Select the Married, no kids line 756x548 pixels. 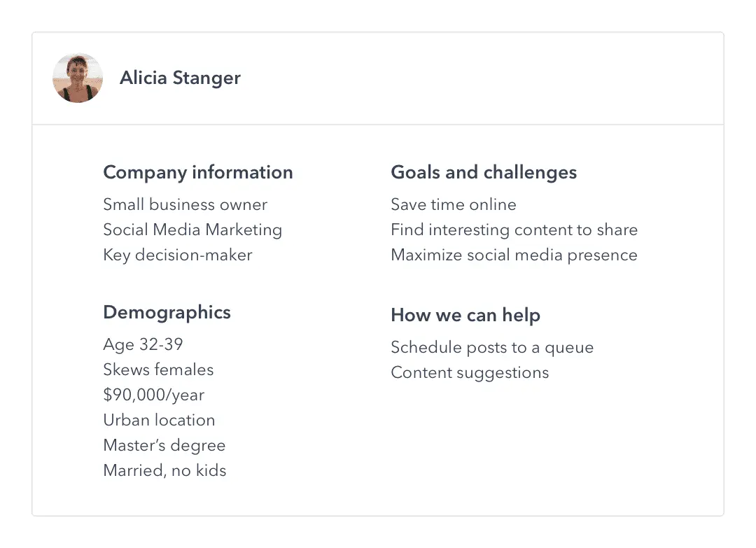(164, 470)
